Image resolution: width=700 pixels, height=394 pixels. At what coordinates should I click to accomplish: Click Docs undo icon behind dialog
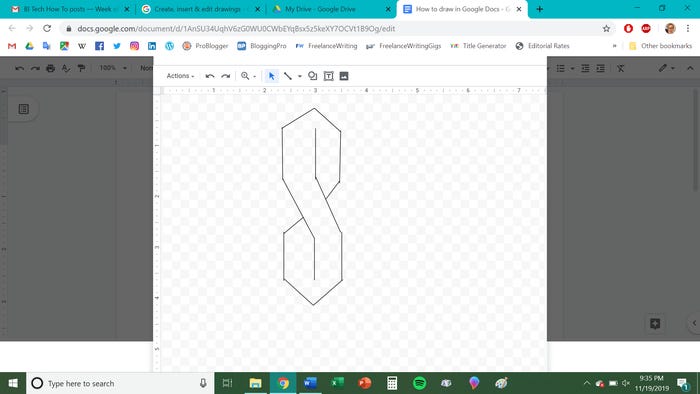pos(19,68)
